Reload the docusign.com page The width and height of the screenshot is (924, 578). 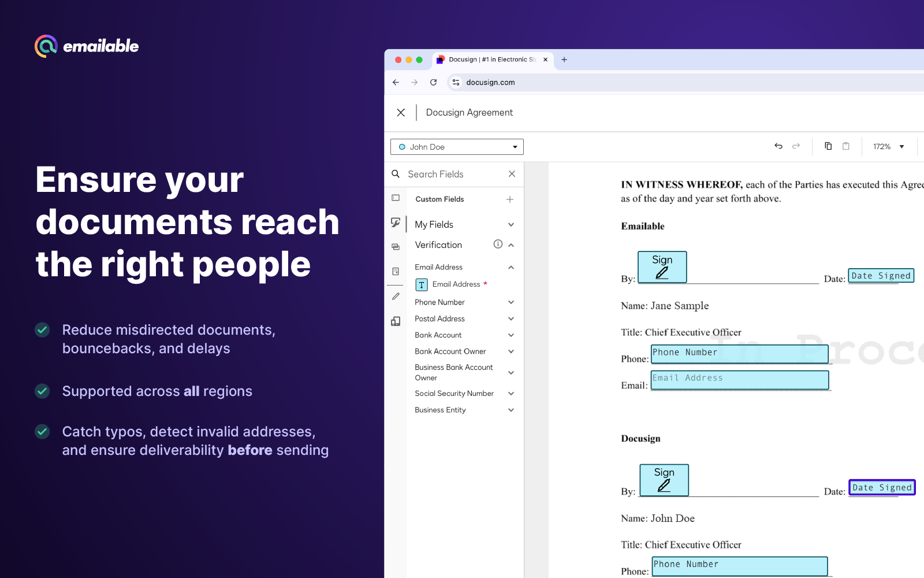point(434,82)
